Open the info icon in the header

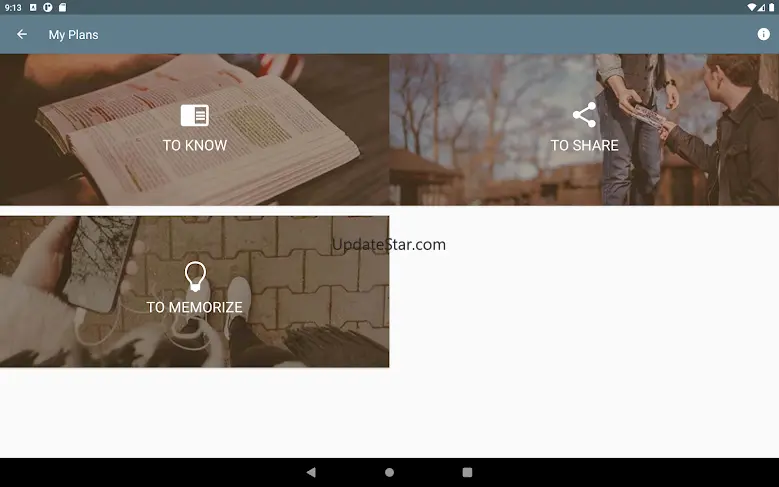(x=763, y=34)
